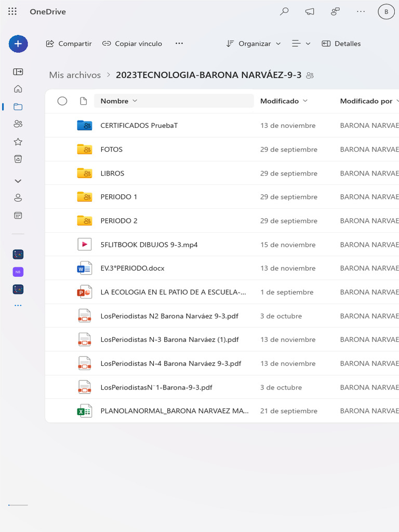Open the PERIODO 2 folder

click(119, 221)
